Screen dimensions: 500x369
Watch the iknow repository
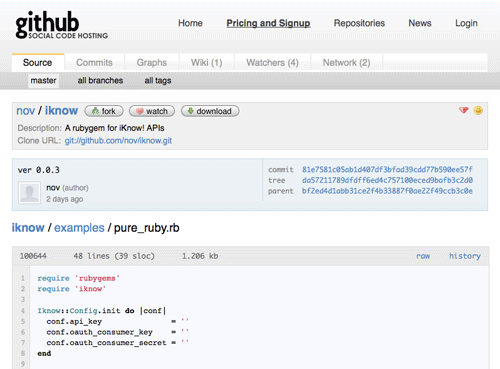pyautogui.click(x=152, y=111)
